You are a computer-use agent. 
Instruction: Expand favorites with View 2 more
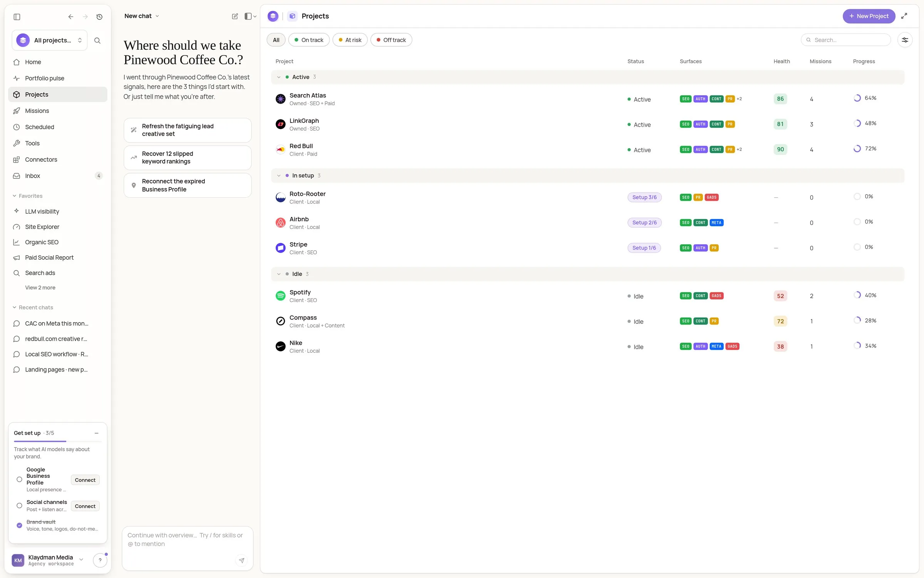[x=40, y=287]
